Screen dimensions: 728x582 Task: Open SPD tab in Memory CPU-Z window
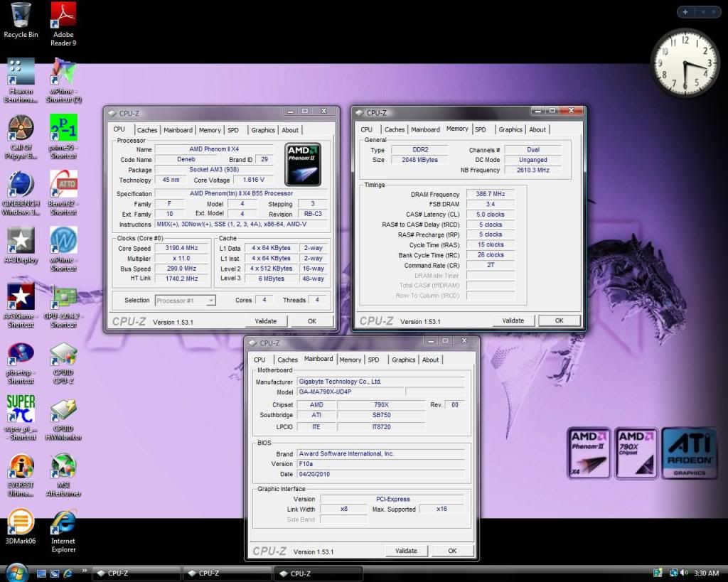click(481, 129)
